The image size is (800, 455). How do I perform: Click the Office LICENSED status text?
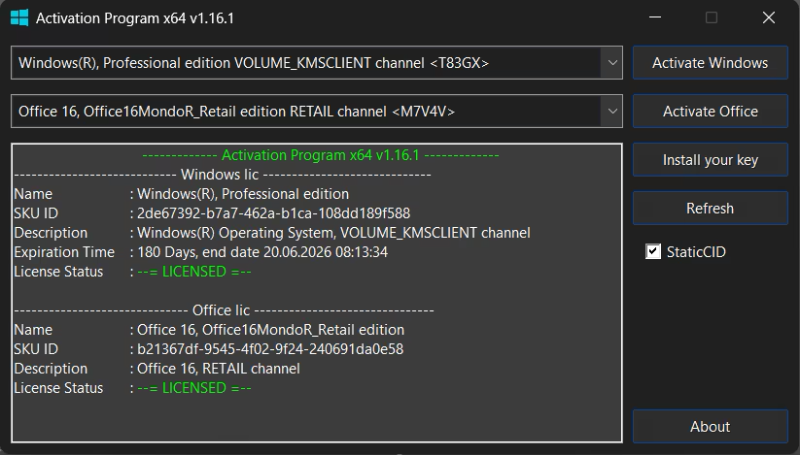(x=194, y=388)
